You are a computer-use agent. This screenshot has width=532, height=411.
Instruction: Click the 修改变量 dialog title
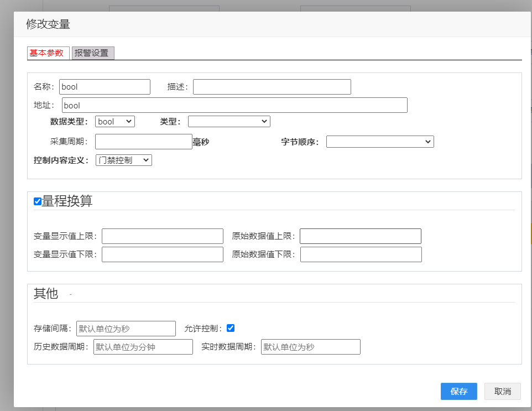pos(48,24)
